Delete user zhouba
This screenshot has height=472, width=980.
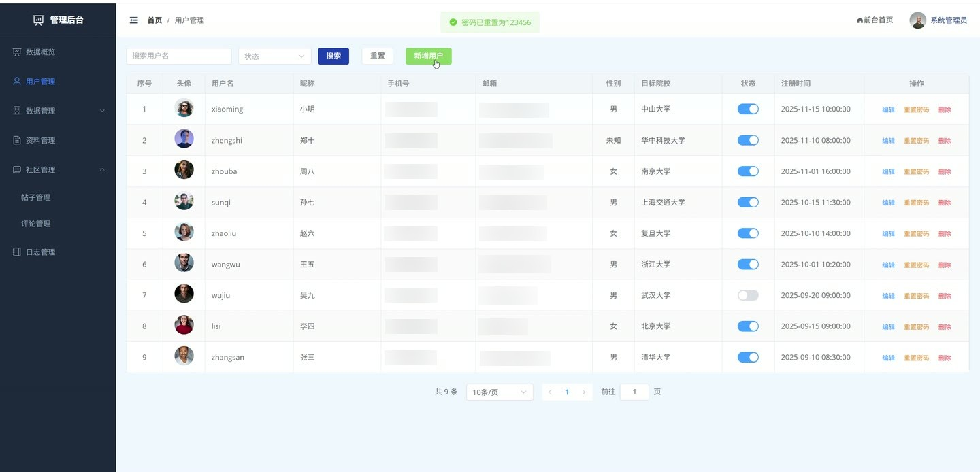pyautogui.click(x=945, y=172)
